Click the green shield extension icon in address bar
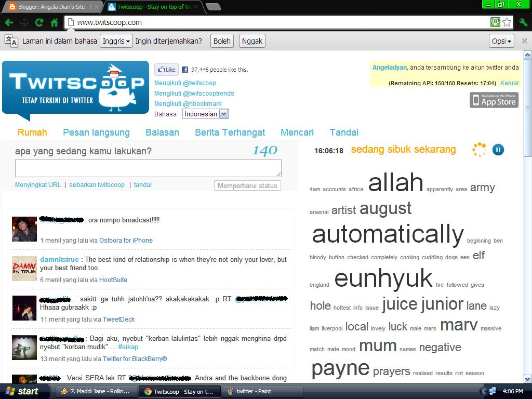The width and height of the screenshot is (532, 399). [495, 22]
